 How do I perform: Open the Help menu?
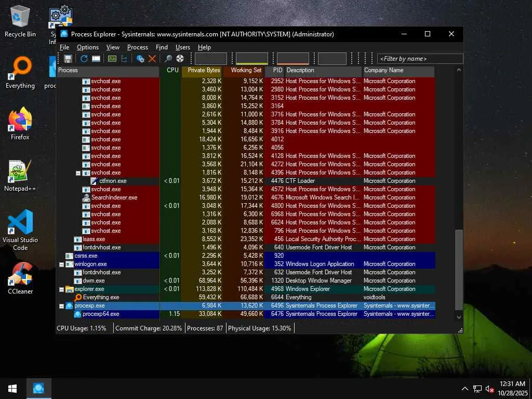click(x=204, y=47)
